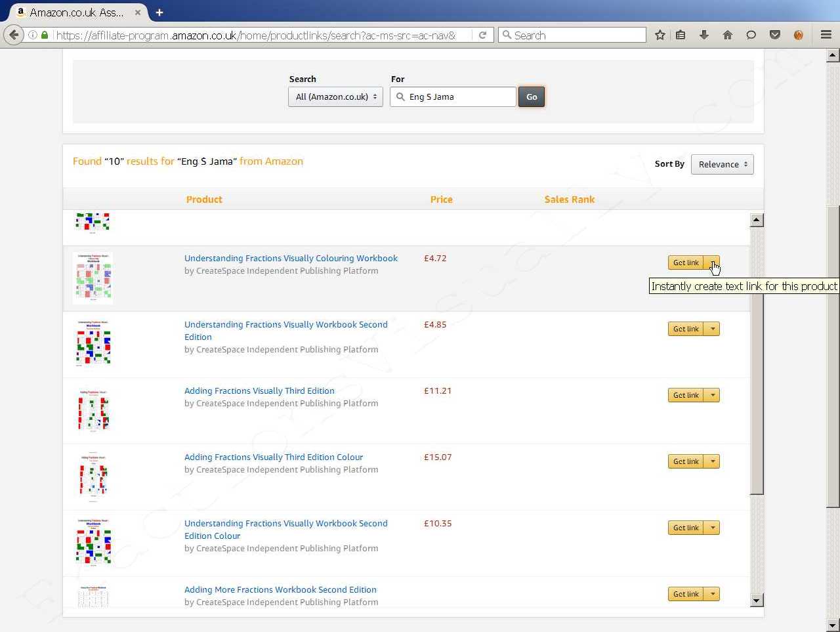This screenshot has height=632, width=840.
Task: Open the Firefox hamburger menu
Action: [826, 35]
